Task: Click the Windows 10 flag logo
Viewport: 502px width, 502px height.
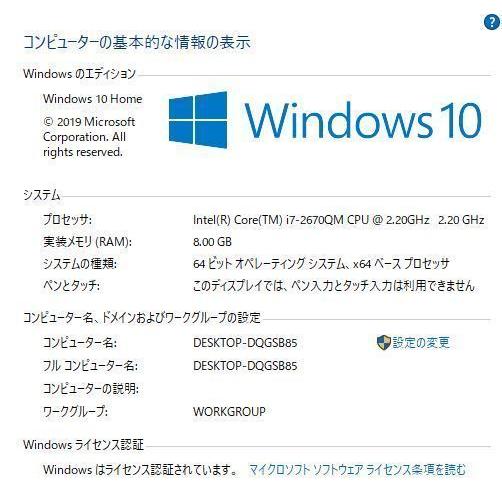Action: click(198, 120)
